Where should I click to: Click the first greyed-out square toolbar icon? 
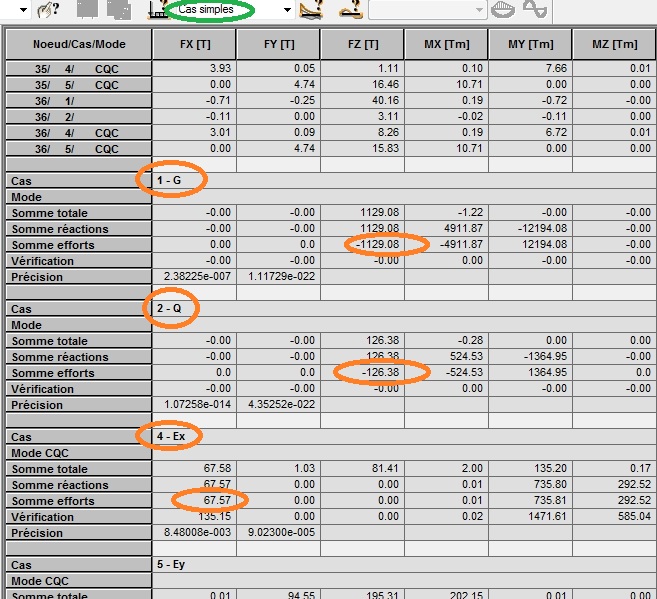(87, 9)
